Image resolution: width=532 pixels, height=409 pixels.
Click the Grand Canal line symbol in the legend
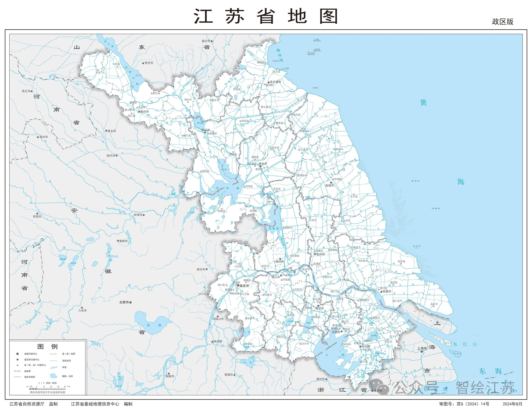tap(54, 361)
